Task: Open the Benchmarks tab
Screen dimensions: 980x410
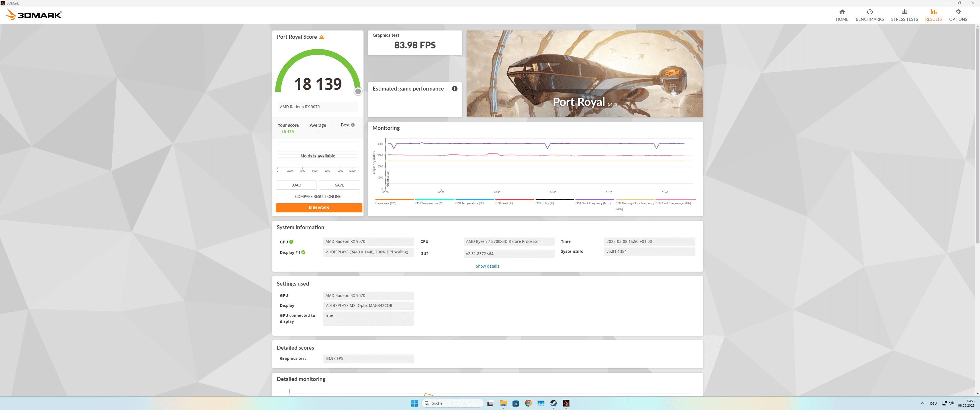Action: tap(869, 15)
